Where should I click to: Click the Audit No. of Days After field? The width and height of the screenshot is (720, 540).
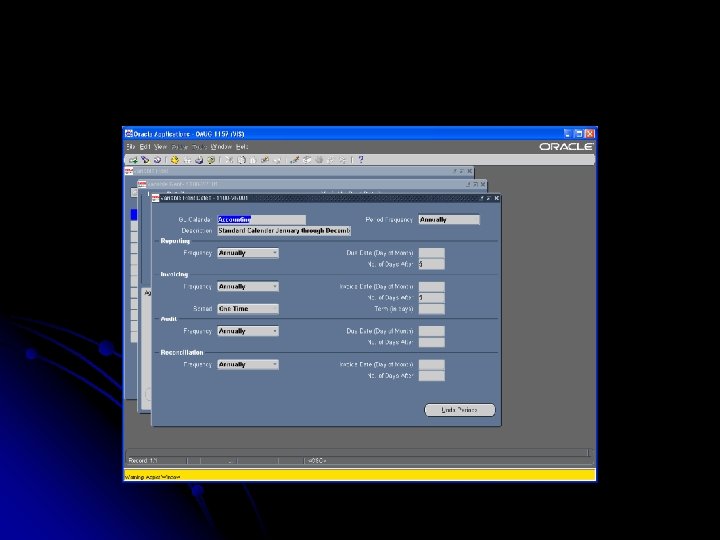(x=432, y=342)
